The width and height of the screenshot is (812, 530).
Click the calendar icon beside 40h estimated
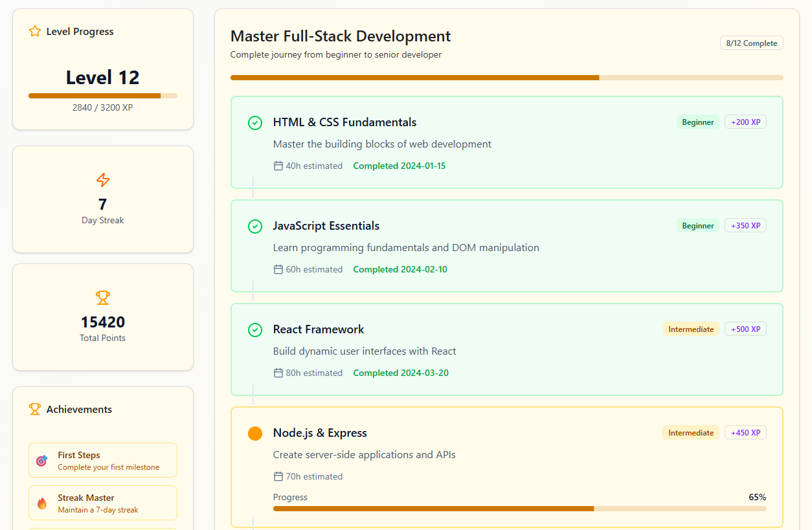(x=278, y=166)
